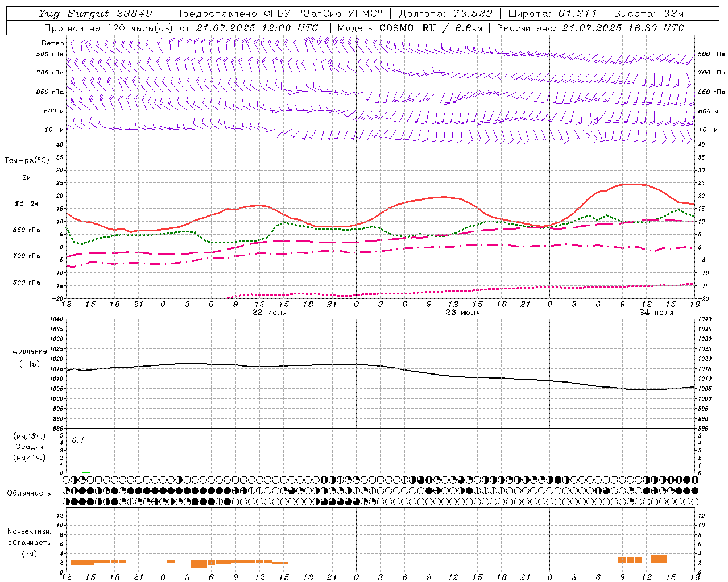Click the dashed line sample under 850 гПа legend
The width and height of the screenshot is (728, 582).
click(26, 236)
